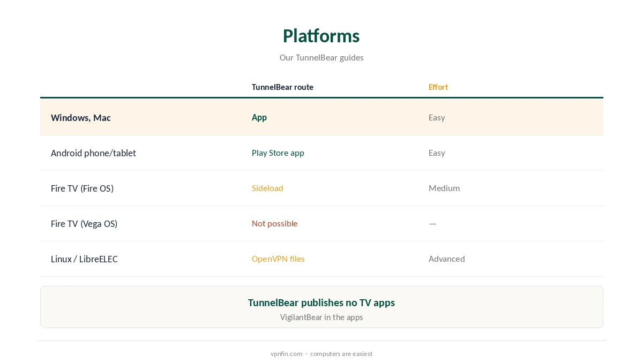The width and height of the screenshot is (643, 364).
Task: Click the 'Sideload' route cell
Action: 267,188
